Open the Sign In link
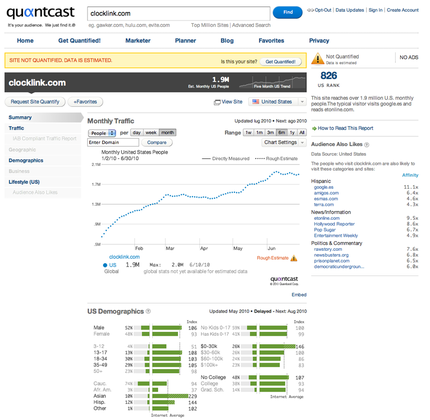 pyautogui.click(x=376, y=10)
